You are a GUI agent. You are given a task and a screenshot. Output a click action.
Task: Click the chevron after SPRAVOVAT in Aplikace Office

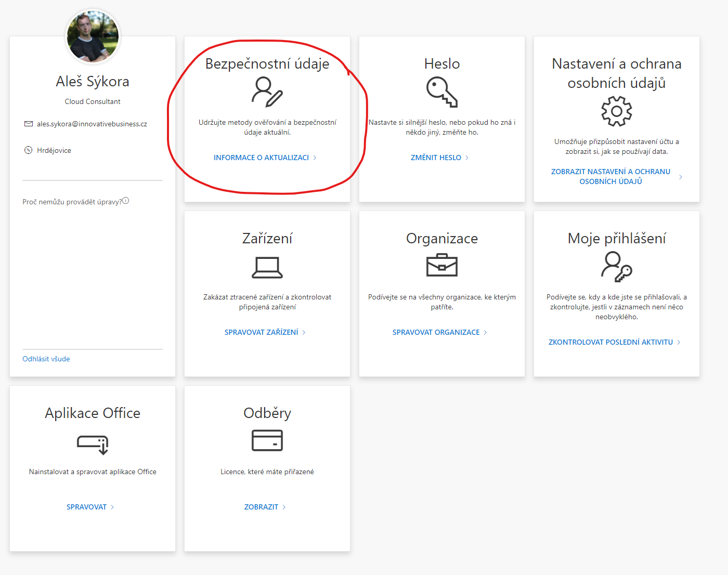click(112, 507)
